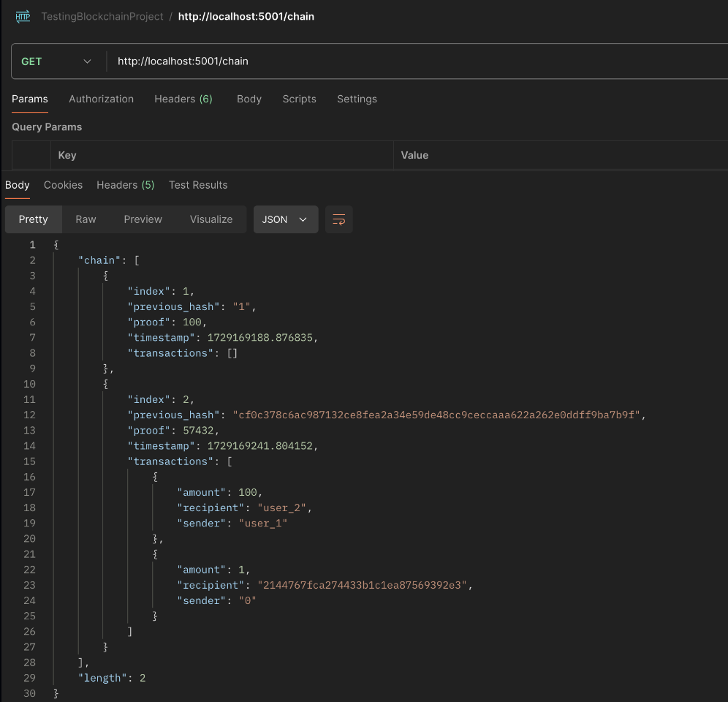Collapse the root object at line 1
This screenshot has height=702, width=728.
[x=56, y=245]
